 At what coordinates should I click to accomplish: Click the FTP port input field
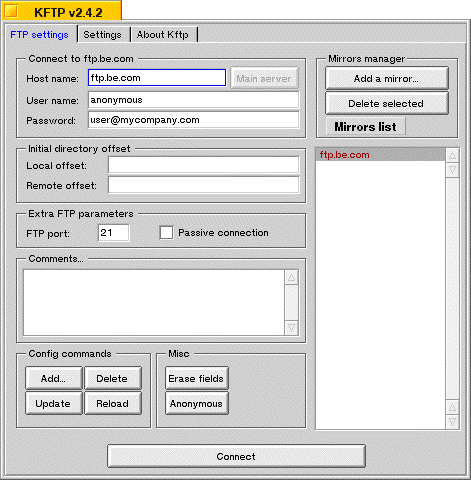click(114, 232)
